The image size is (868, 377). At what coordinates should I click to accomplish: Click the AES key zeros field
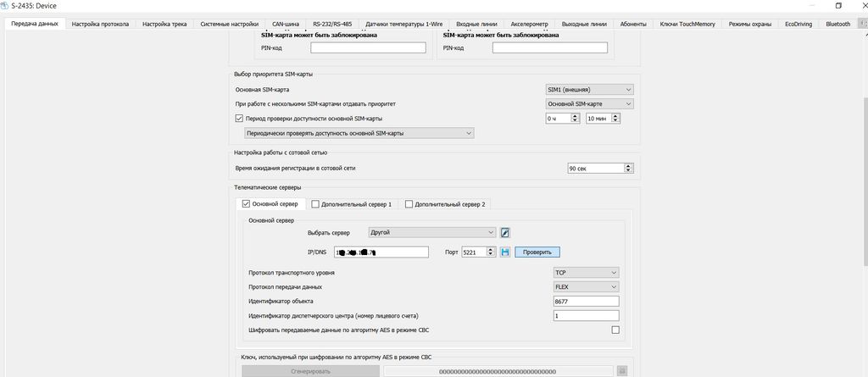coord(498,371)
